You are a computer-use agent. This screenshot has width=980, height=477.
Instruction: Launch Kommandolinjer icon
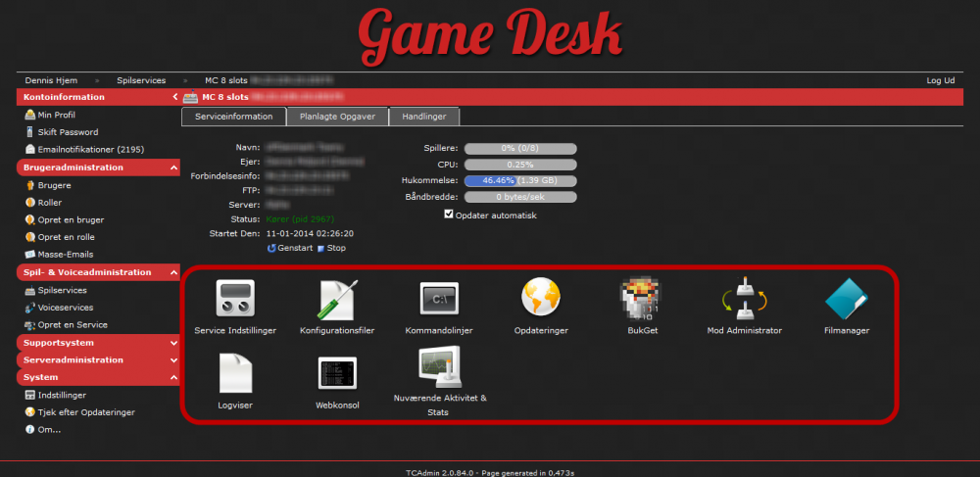[439, 299]
